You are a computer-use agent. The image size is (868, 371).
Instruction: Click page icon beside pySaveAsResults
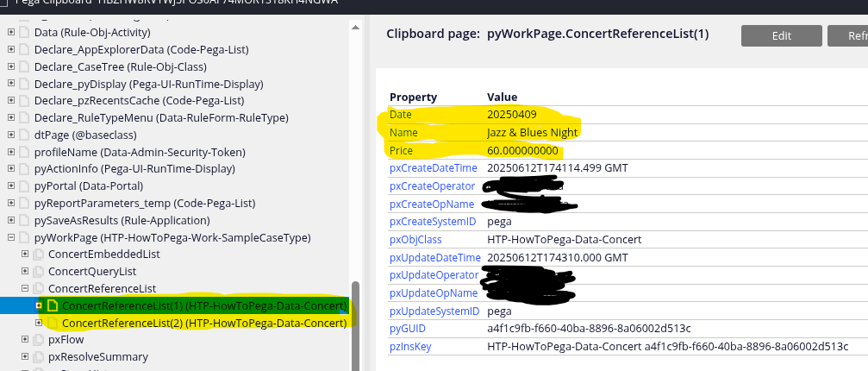pyautogui.click(x=24, y=220)
